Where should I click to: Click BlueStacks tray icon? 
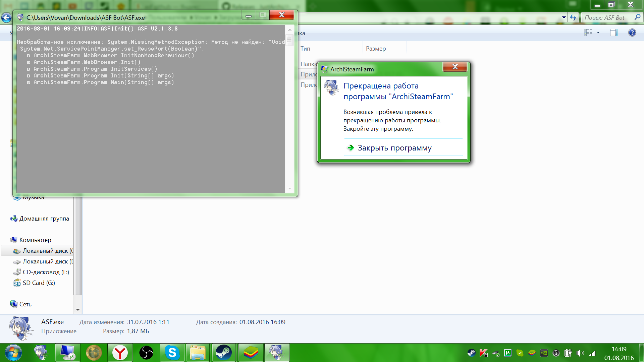tap(532, 353)
